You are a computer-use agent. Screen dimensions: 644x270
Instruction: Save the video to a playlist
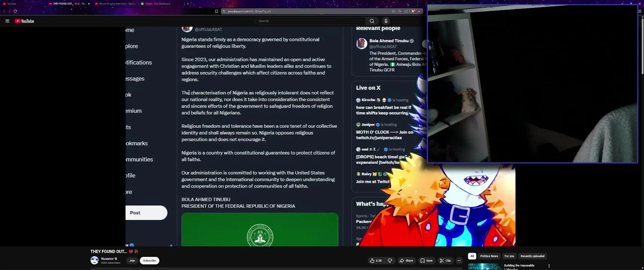coord(426,261)
